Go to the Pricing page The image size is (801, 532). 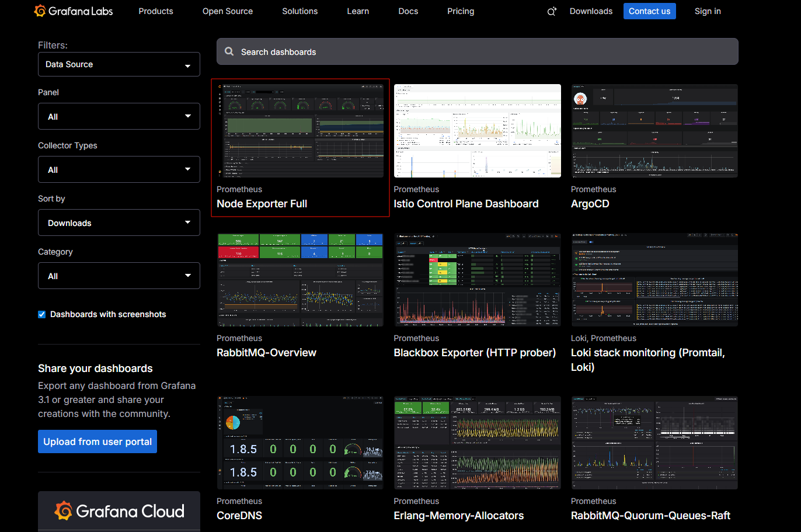(x=461, y=11)
